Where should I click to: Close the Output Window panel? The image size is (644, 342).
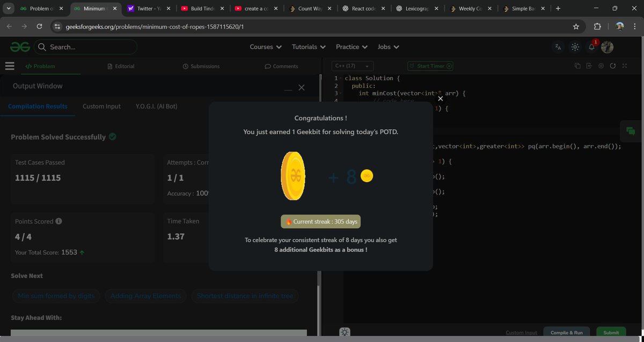pyautogui.click(x=301, y=87)
